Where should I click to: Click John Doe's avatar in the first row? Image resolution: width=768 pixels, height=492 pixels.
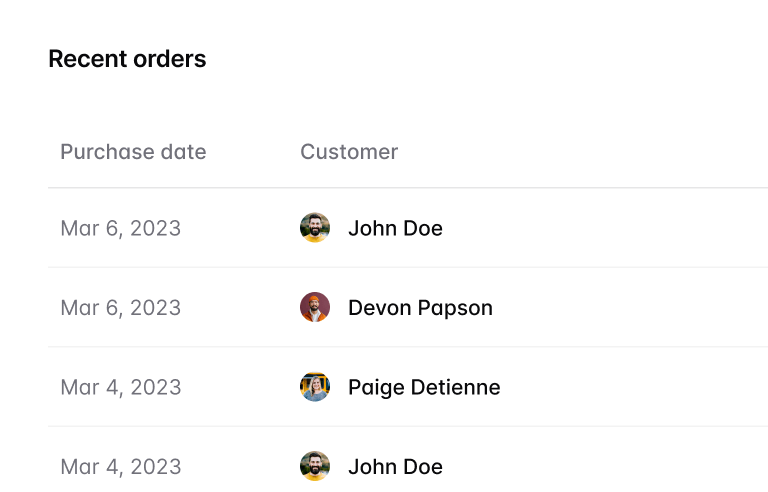(x=315, y=228)
